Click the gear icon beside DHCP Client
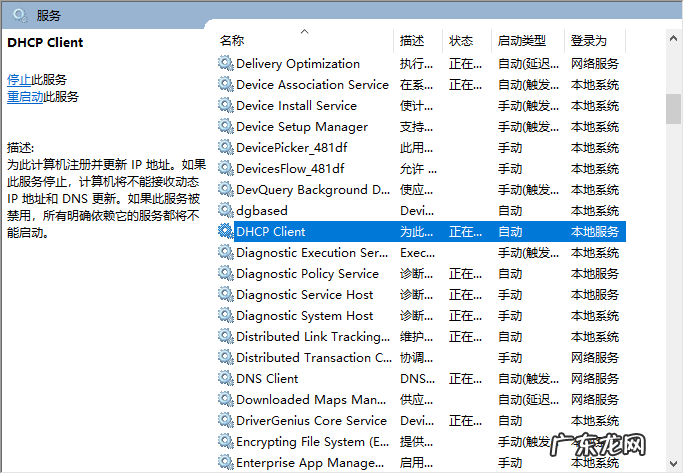The image size is (684, 474). coord(226,231)
